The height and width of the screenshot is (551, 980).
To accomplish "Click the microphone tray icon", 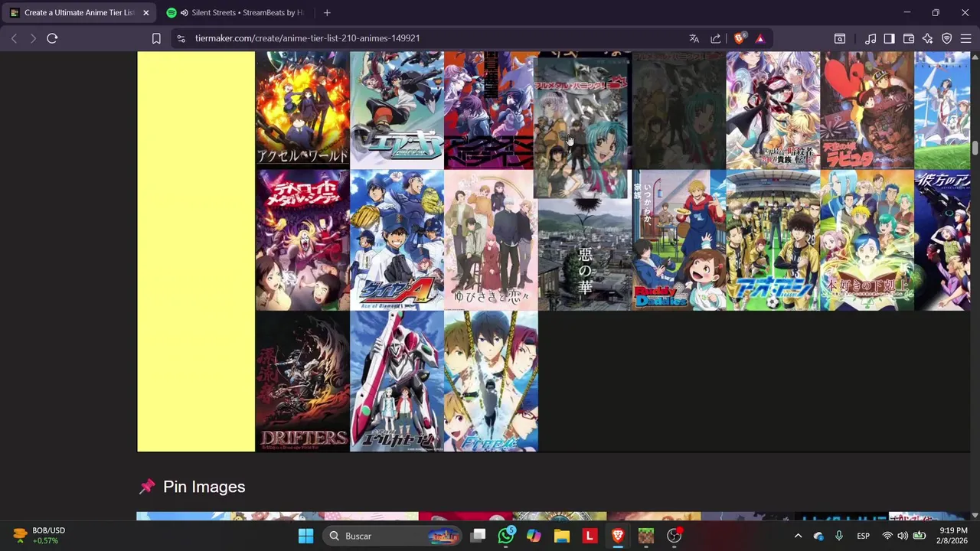I will tap(839, 536).
